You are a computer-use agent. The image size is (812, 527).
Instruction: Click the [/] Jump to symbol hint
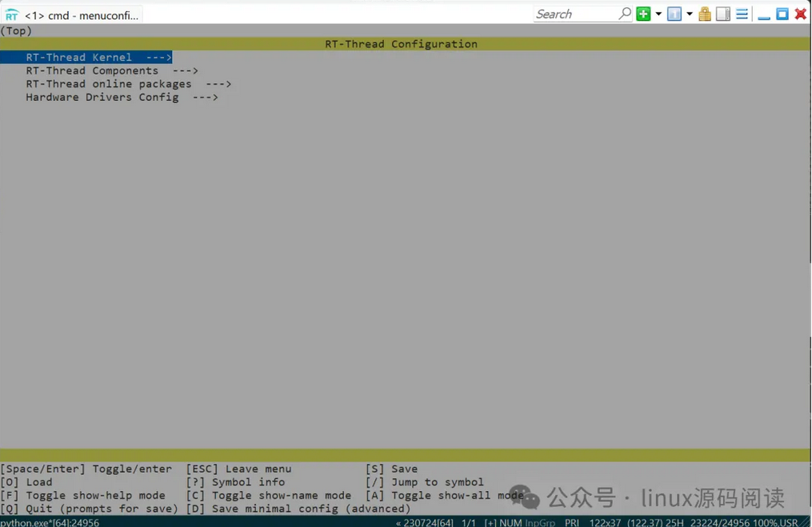425,482
